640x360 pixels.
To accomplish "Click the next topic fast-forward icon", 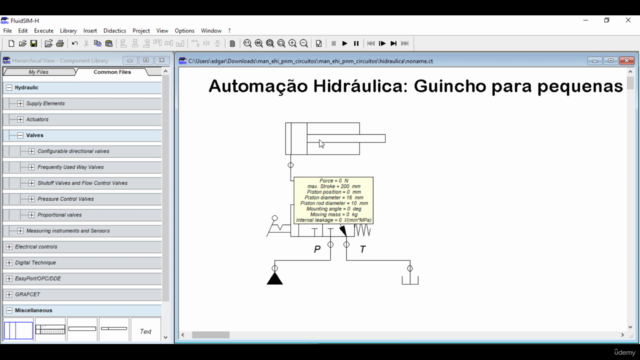I will [x=405, y=43].
